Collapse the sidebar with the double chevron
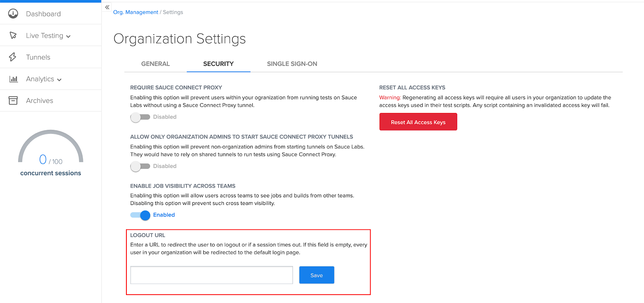The image size is (644, 303). (107, 7)
